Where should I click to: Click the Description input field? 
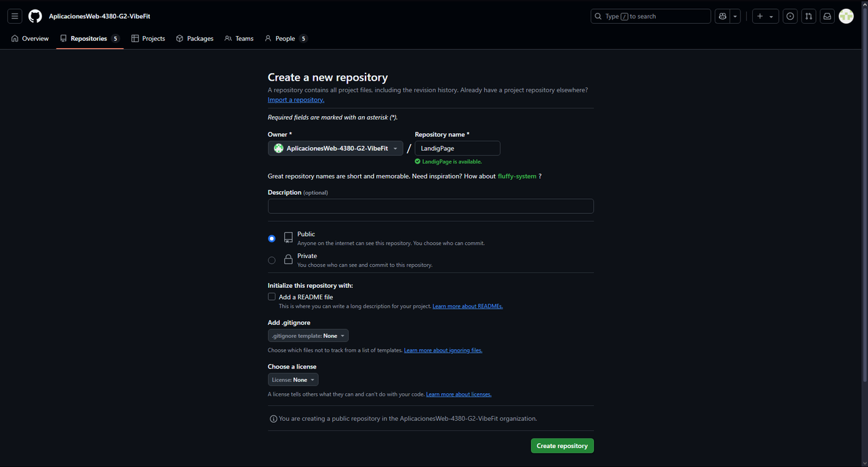[431, 206]
